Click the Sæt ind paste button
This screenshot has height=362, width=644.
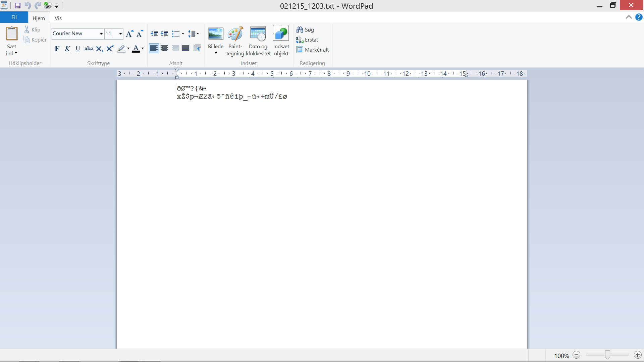click(12, 34)
